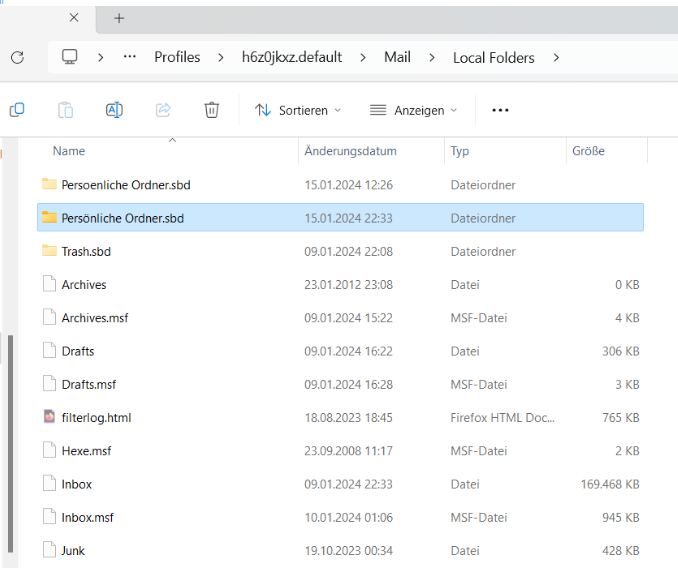Image resolution: width=678 pixels, height=568 pixels.
Task: Navigate to Profiles in breadcrumb
Action: coord(177,57)
